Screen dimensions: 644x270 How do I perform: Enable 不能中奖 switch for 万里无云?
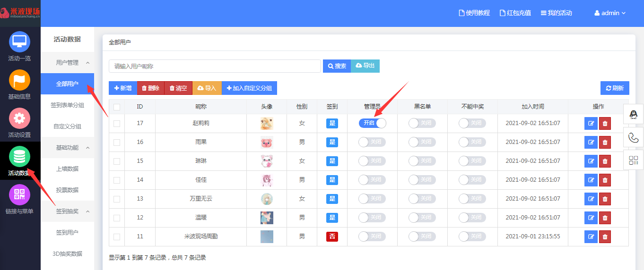point(472,199)
